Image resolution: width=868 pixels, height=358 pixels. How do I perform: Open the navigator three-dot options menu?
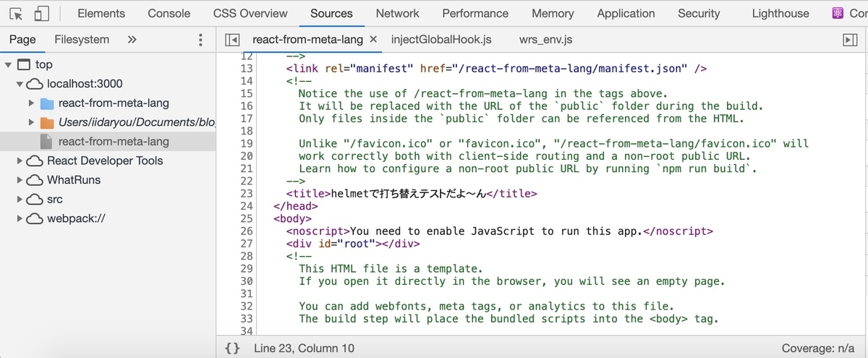coord(200,41)
